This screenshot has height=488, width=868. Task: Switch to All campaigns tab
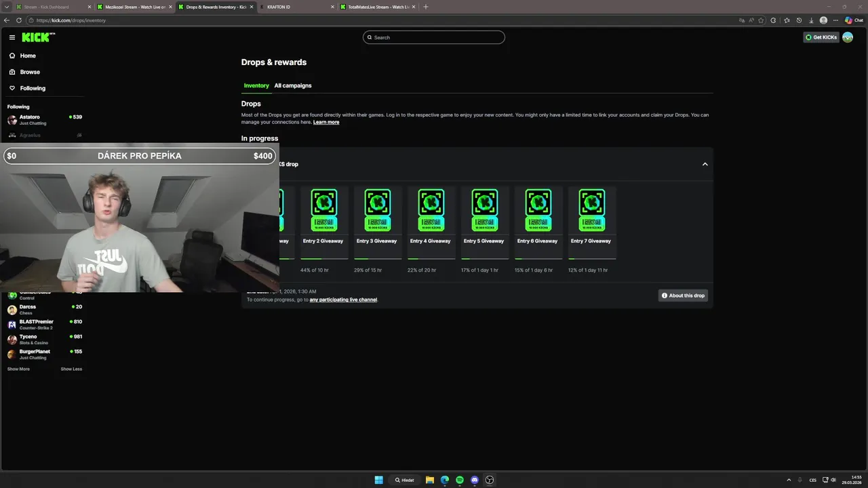(293, 85)
